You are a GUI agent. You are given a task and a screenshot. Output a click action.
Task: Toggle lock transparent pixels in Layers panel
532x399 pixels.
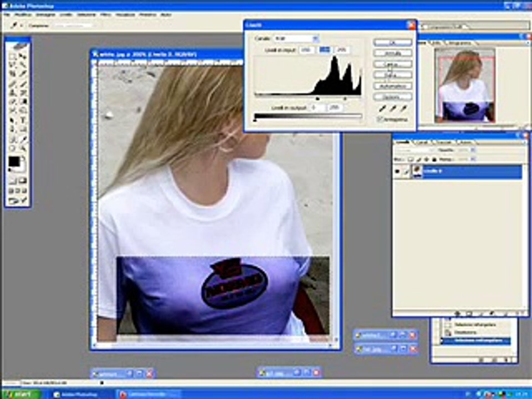tap(410, 160)
